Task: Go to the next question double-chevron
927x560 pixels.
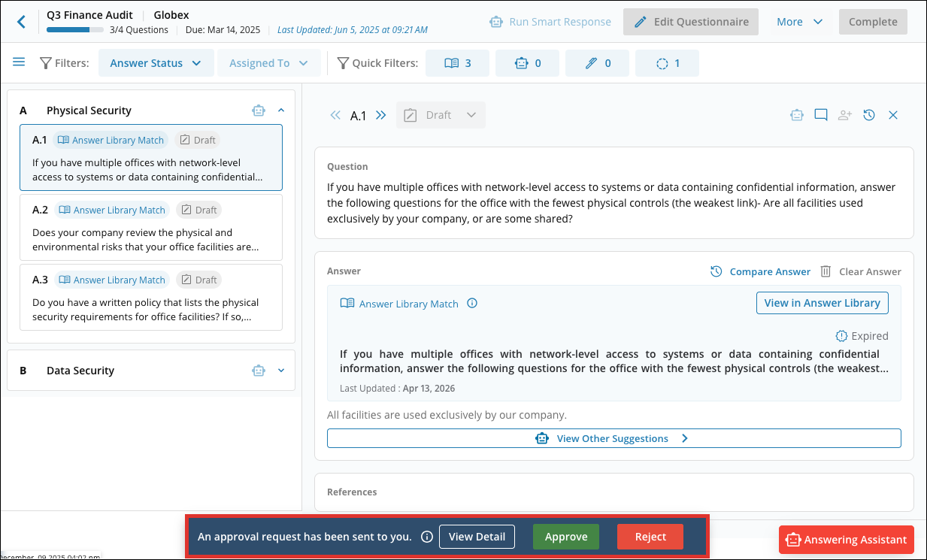Action: pyautogui.click(x=380, y=115)
